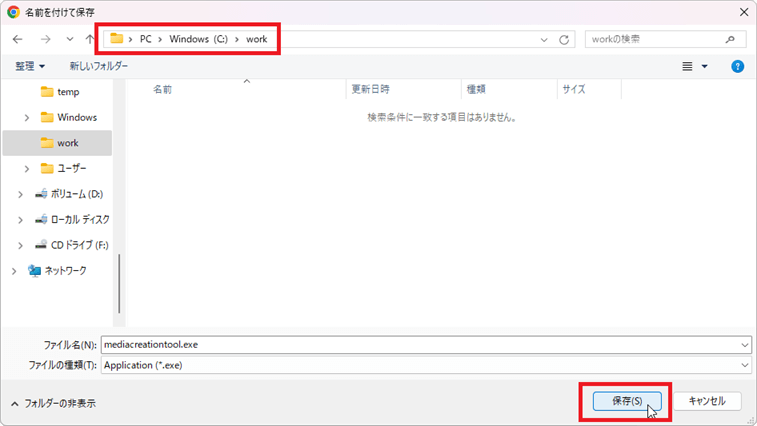The height and width of the screenshot is (426, 757).
Task: Open the blue help question icon
Action: tap(737, 66)
